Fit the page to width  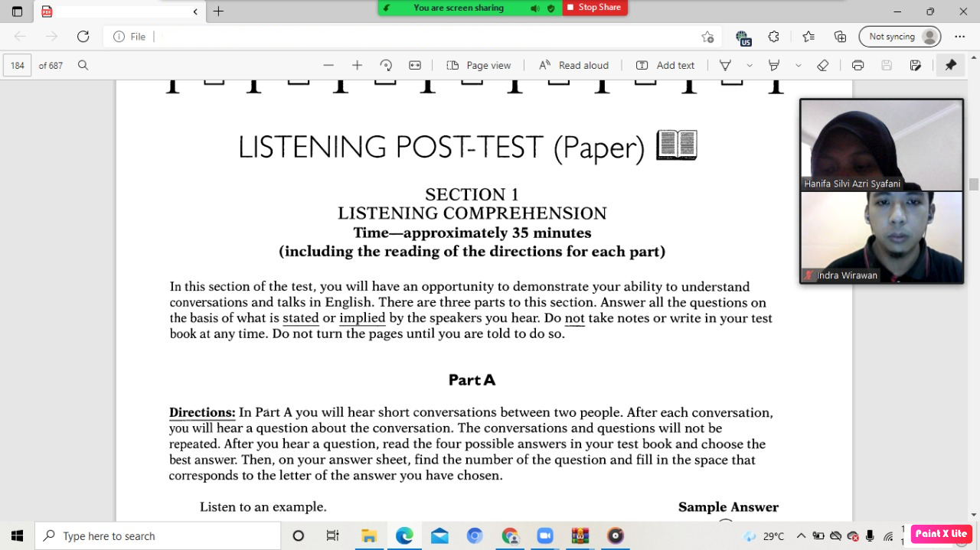[x=414, y=65]
